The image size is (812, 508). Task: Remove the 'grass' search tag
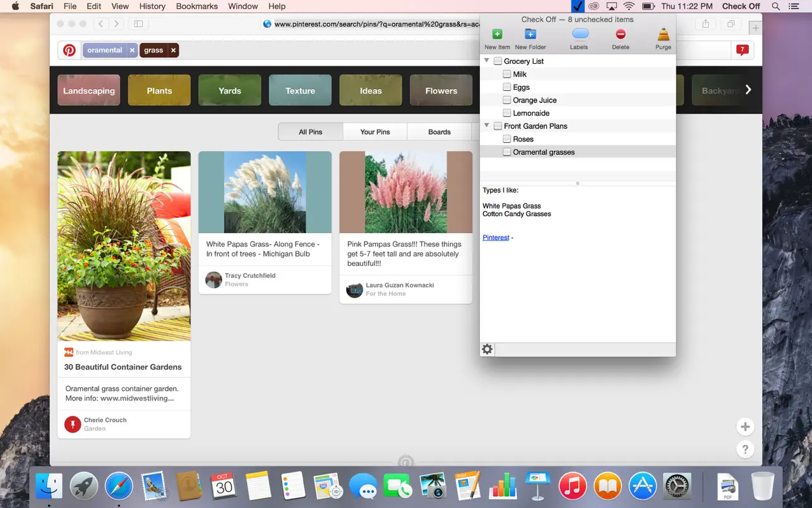tap(174, 51)
